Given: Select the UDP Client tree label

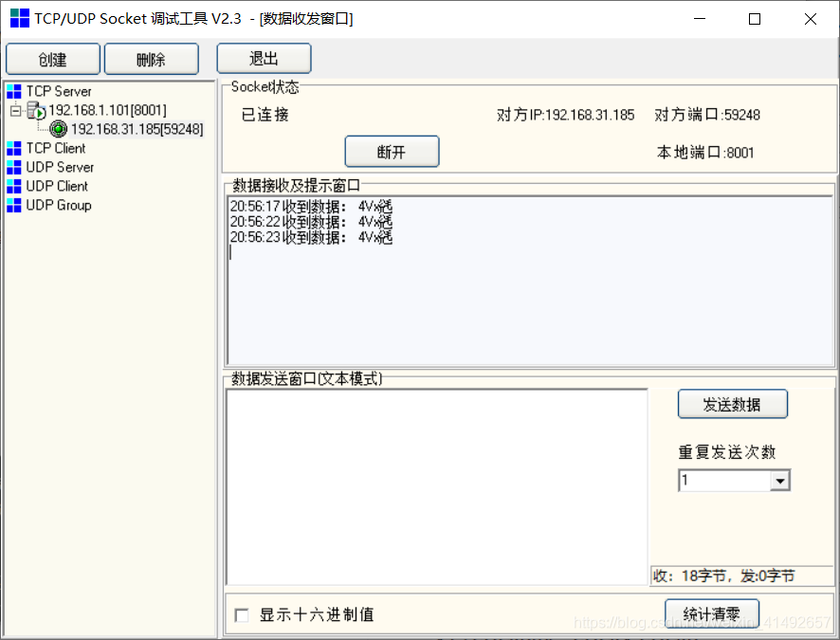Looking at the screenshot, I should (57, 186).
